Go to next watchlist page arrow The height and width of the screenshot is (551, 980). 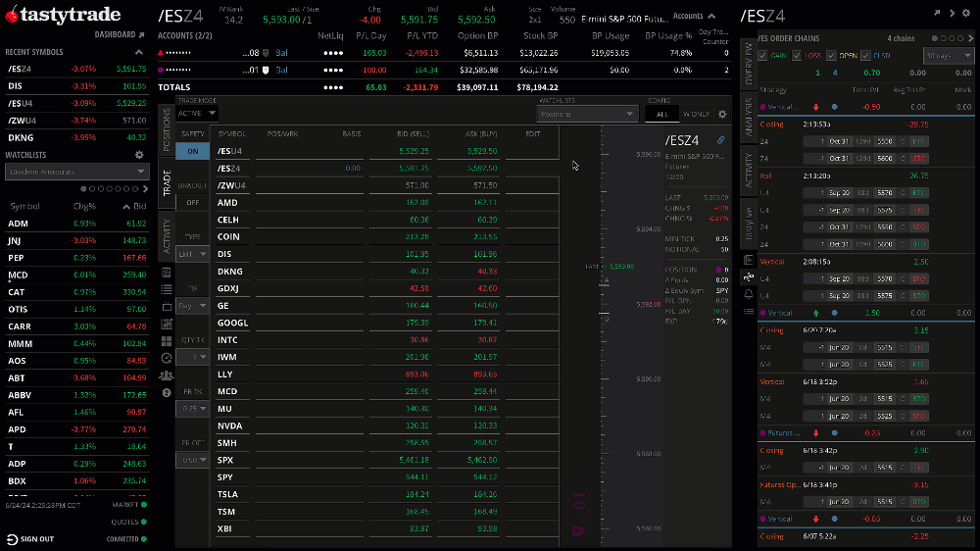pos(146,189)
